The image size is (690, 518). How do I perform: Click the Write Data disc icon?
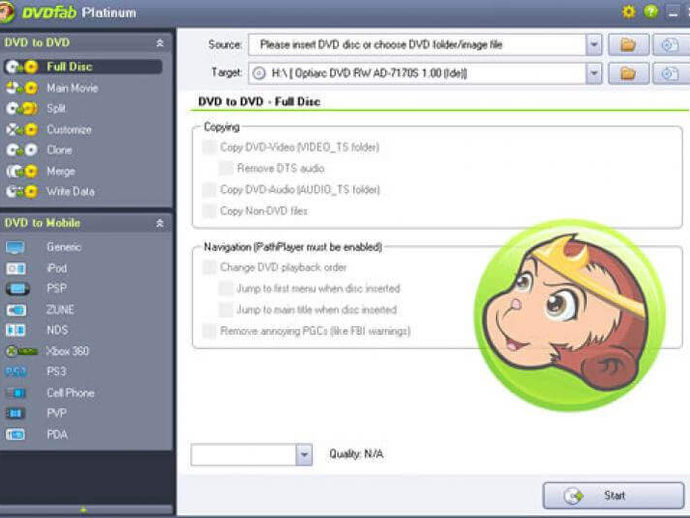click(x=22, y=191)
